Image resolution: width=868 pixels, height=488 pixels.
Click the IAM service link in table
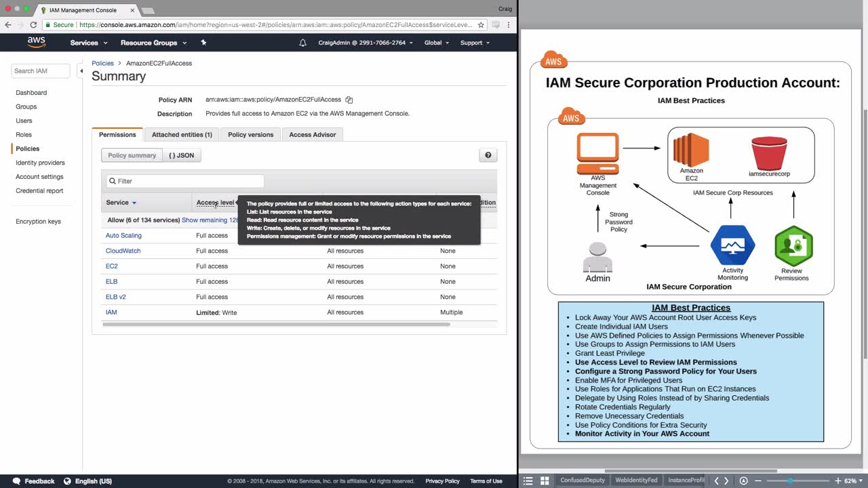(111, 312)
